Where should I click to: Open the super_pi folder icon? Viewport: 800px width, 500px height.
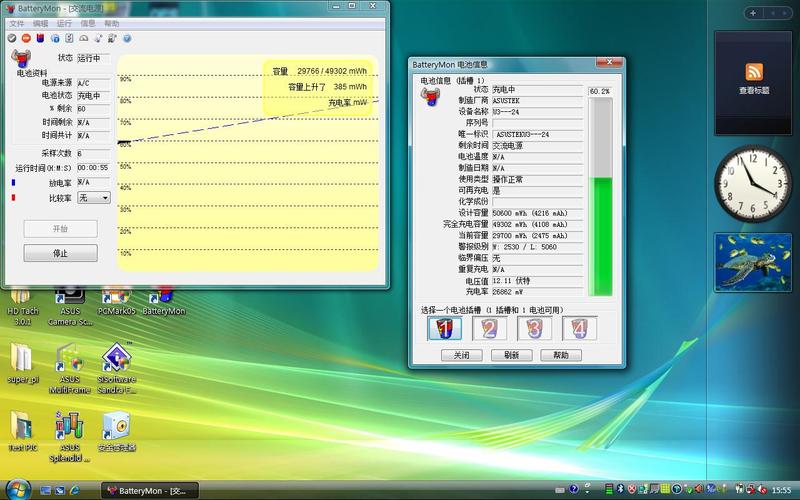coord(22,363)
